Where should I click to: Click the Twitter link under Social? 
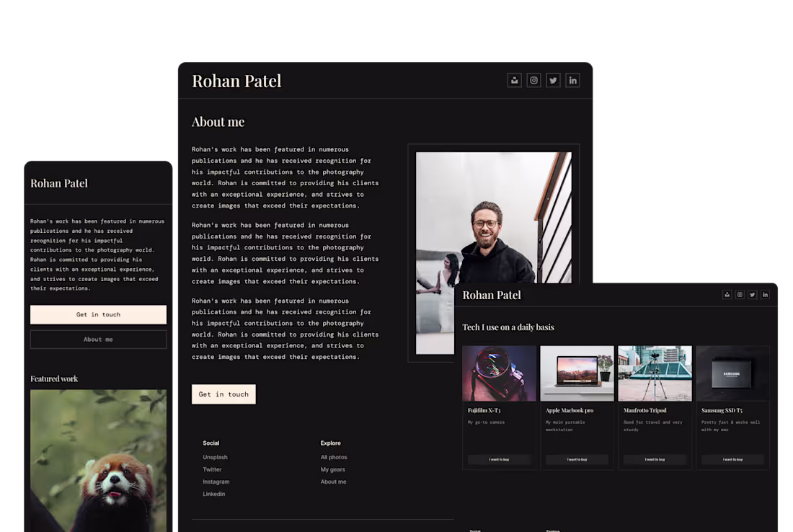213,469
